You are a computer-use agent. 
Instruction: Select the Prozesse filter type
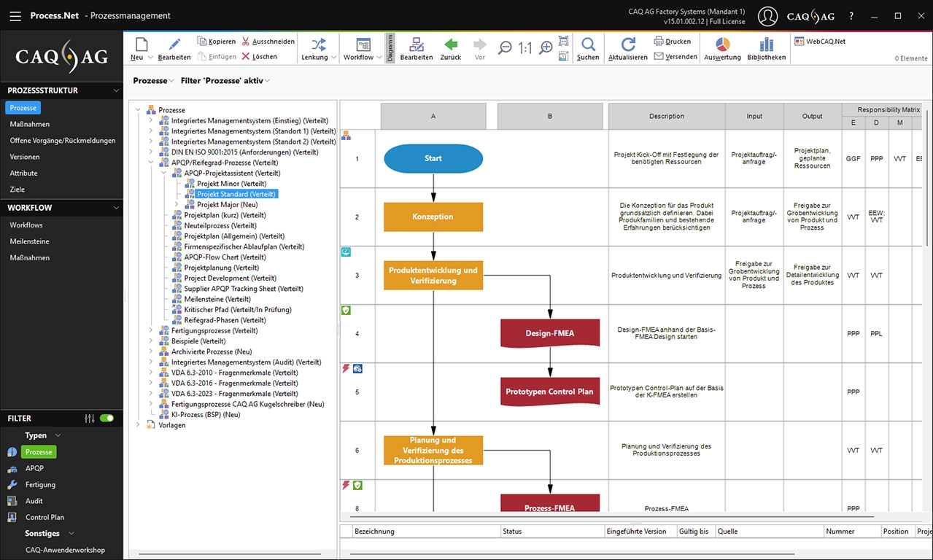[38, 452]
